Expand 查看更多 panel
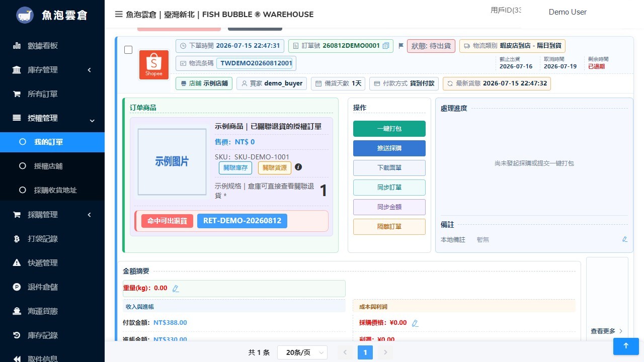This screenshot has height=362, width=644. (607, 331)
